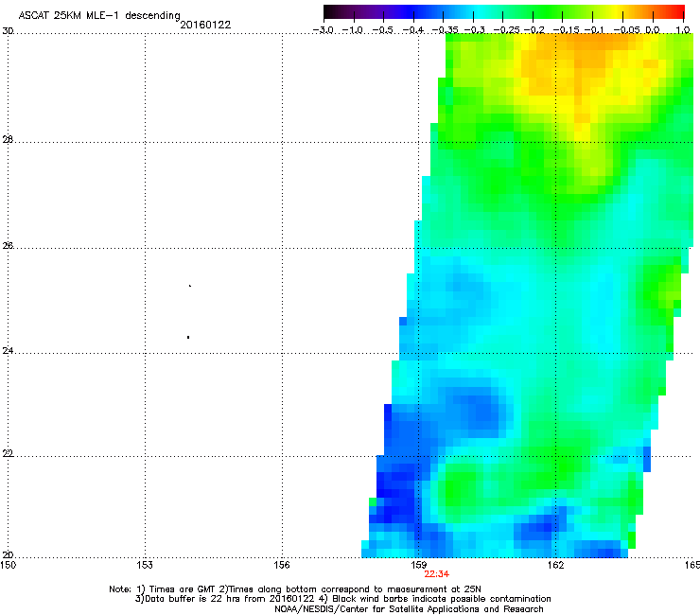Select the -0.25 color scale value

click(x=506, y=30)
